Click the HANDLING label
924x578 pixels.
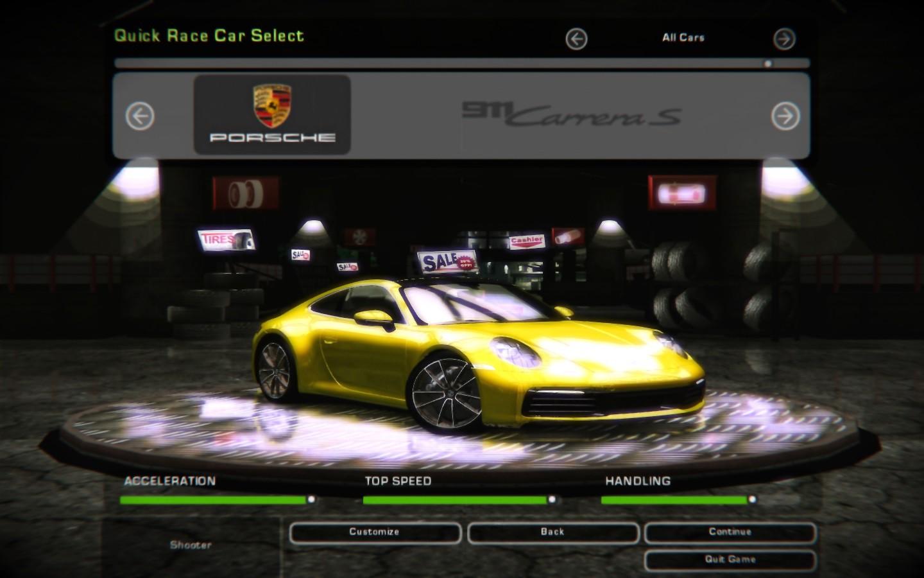coord(638,481)
